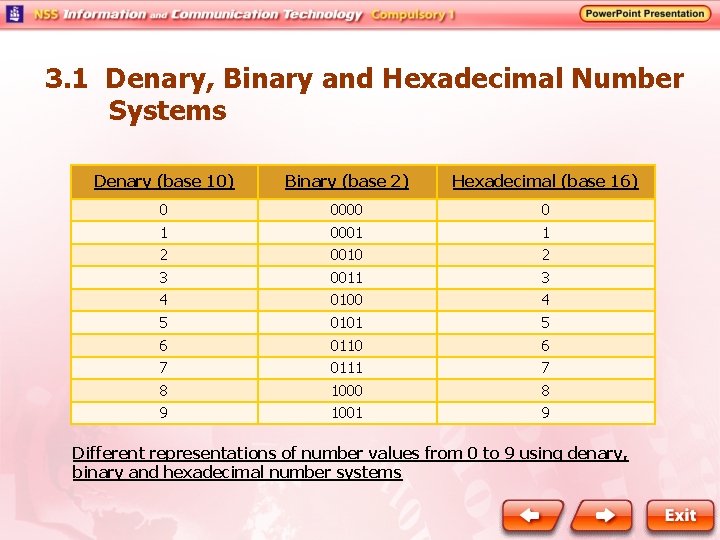
Task: Click the table caption 'Different representations of number values'
Action: click(350, 463)
